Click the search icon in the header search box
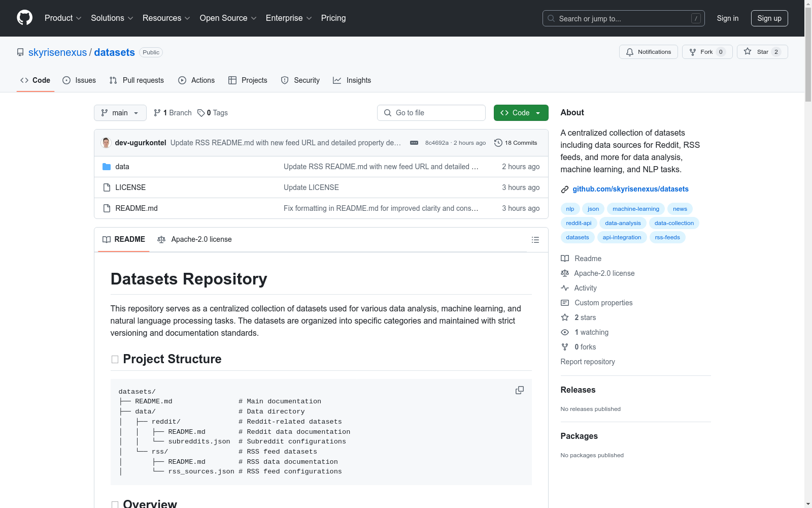Viewport: 812px width, 508px height. pos(551,18)
